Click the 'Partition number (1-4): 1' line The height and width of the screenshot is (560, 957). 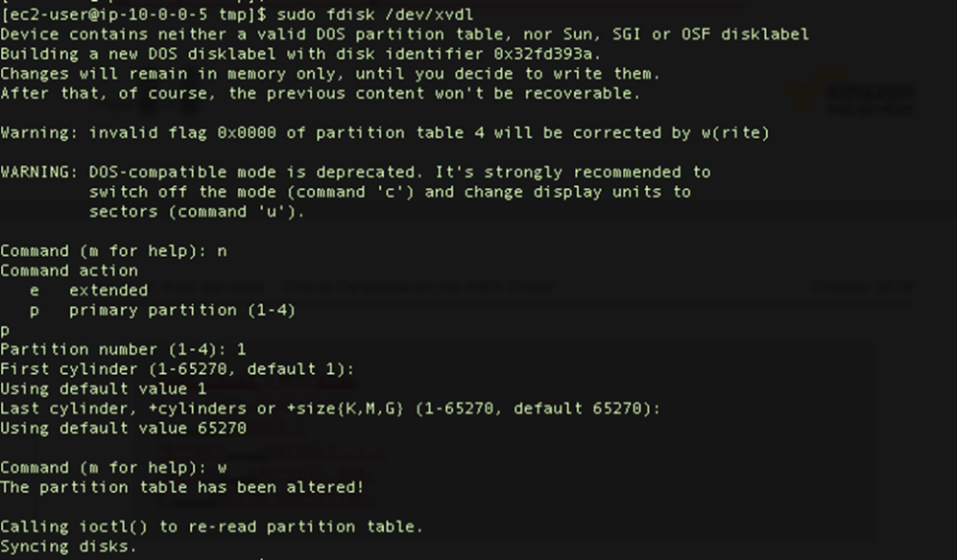[123, 349]
